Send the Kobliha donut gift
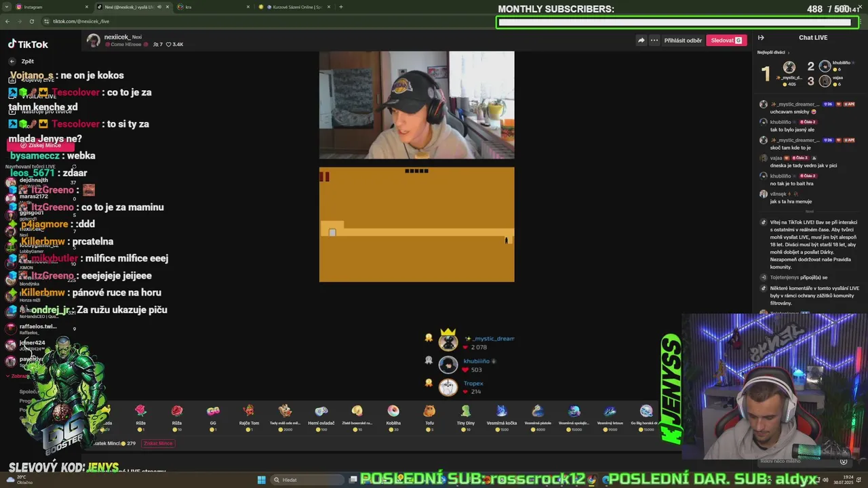The image size is (868, 488). click(393, 418)
